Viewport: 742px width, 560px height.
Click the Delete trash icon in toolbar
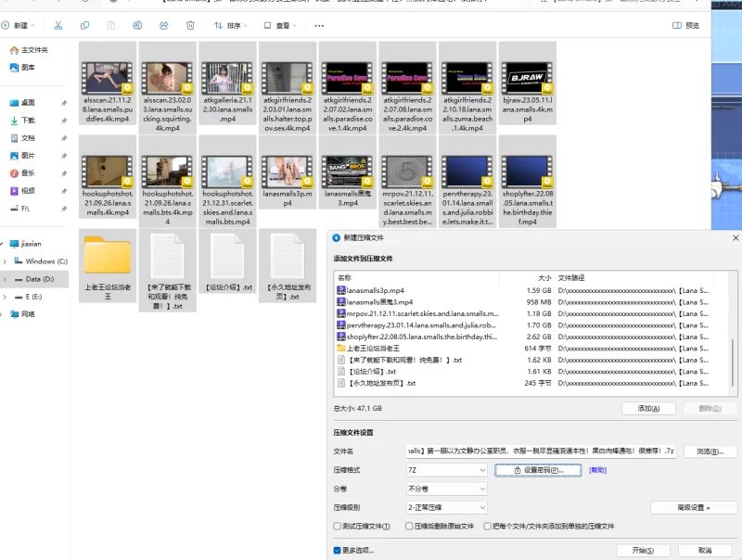click(190, 26)
